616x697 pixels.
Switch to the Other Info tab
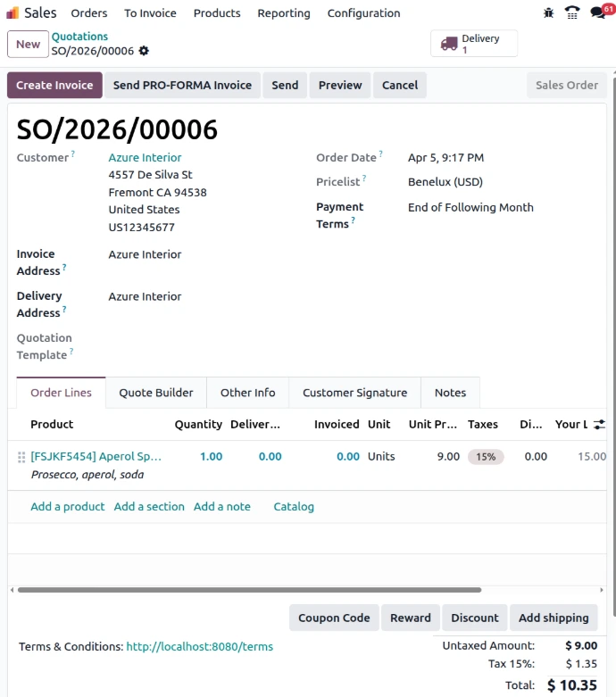click(247, 393)
